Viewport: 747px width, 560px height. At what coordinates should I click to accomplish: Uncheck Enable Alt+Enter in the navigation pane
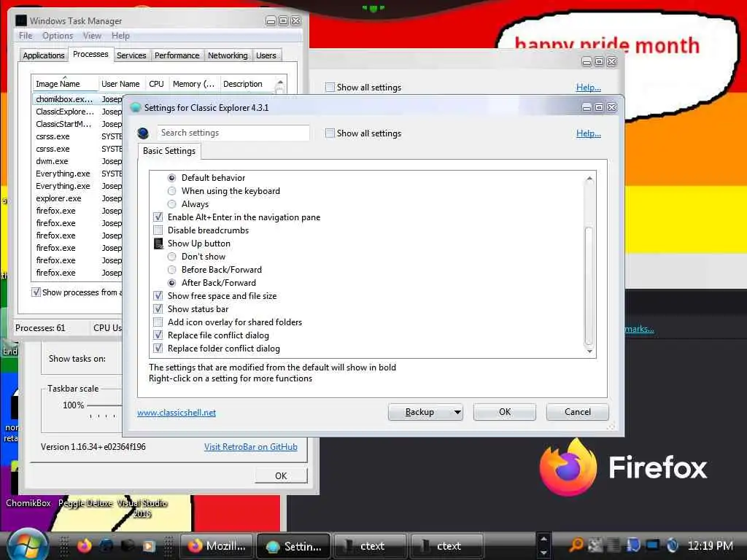coord(158,217)
